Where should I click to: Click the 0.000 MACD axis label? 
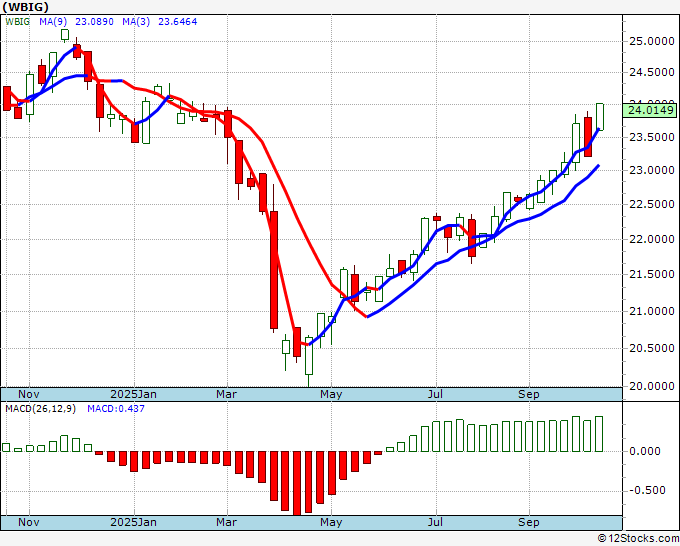click(x=644, y=451)
